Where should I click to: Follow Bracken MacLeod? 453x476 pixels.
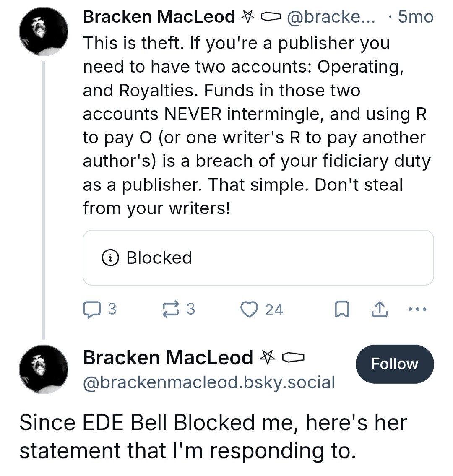[x=394, y=364]
